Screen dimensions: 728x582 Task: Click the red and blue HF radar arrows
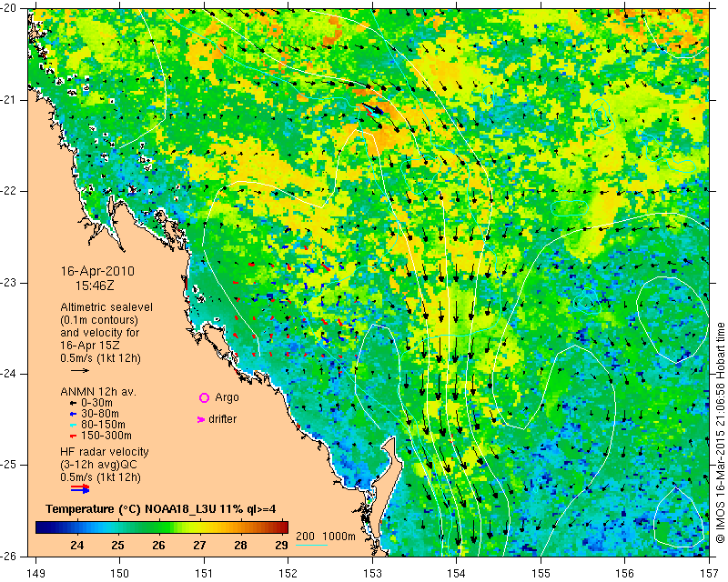80,488
